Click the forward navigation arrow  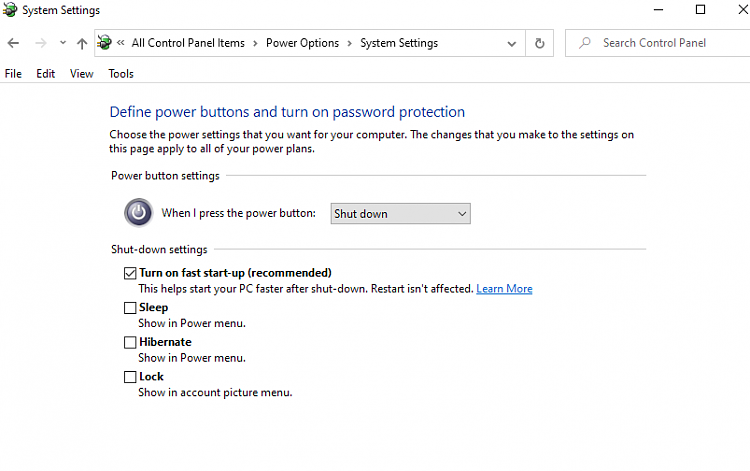click(x=41, y=43)
